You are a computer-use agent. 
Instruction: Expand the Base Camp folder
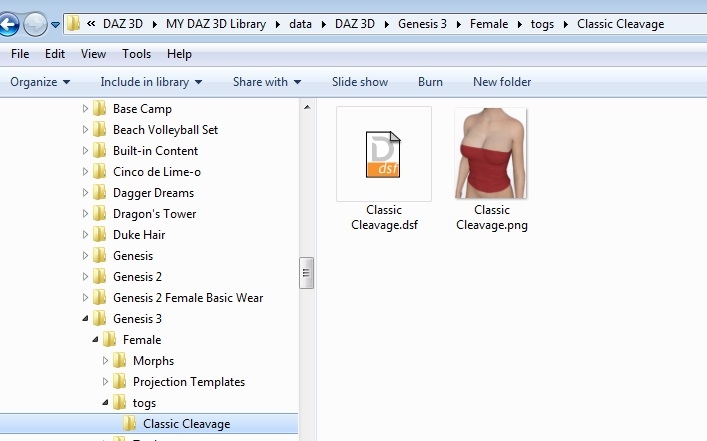[x=85, y=109]
